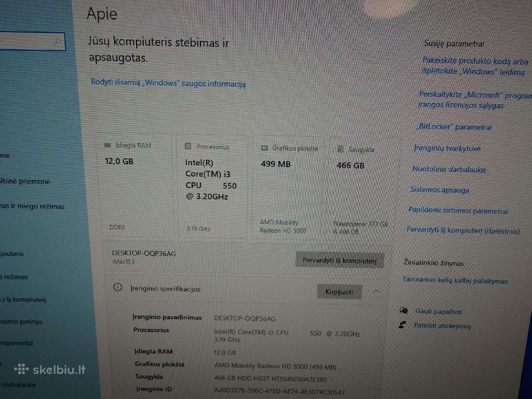Click the Gauti pagalbos help icon
The height and width of the screenshot is (399, 532).
tap(403, 311)
